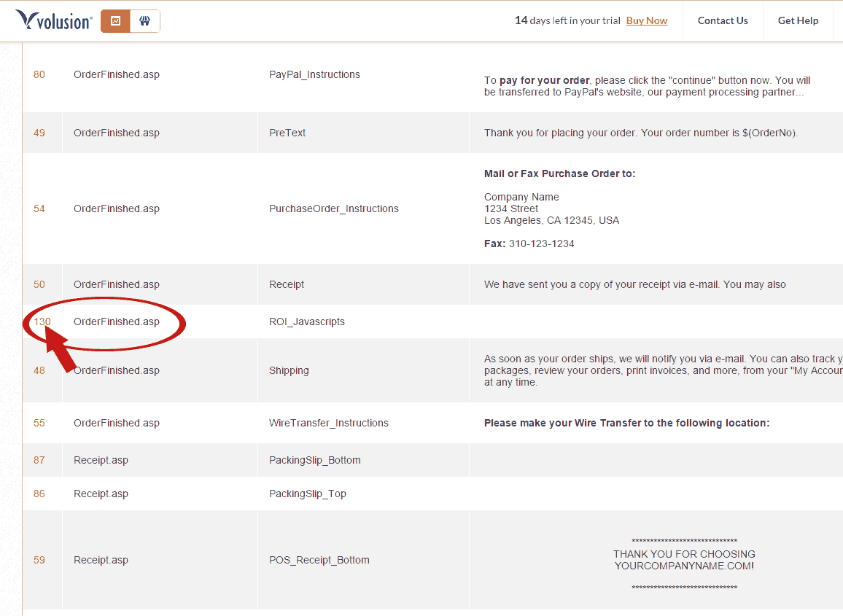The height and width of the screenshot is (616, 843).
Task: Open article ID 130
Action: pyautogui.click(x=42, y=321)
